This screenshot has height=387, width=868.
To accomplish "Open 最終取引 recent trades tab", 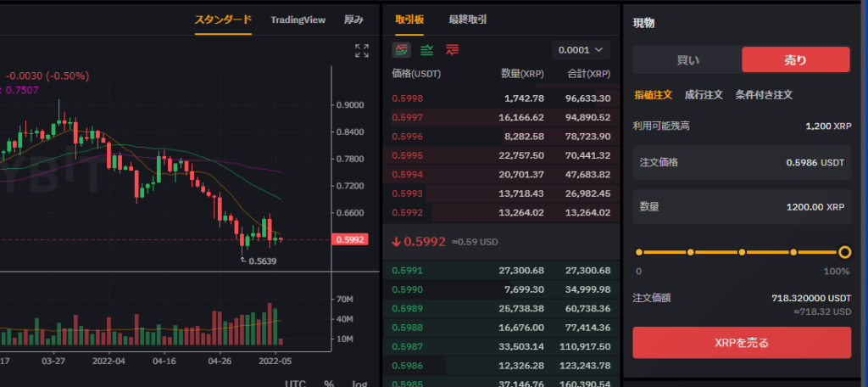I will pos(468,20).
